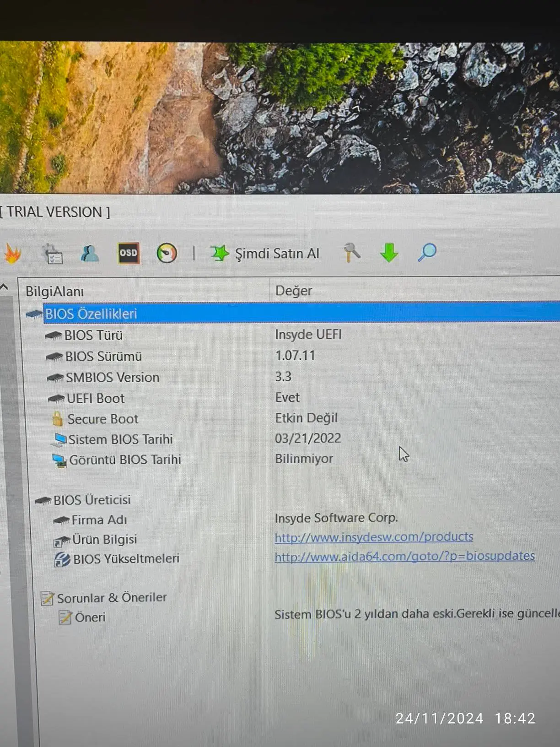560x747 pixels.
Task: Launch the benchmark gauge icon
Action: tap(167, 253)
